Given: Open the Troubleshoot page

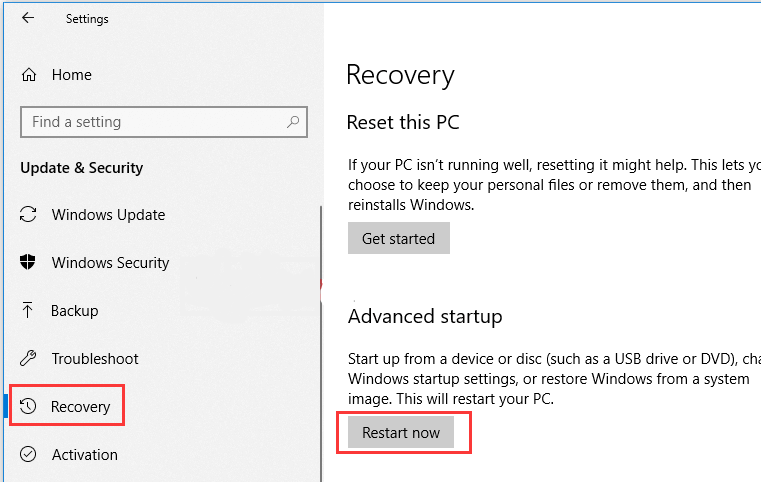Looking at the screenshot, I should [x=95, y=359].
